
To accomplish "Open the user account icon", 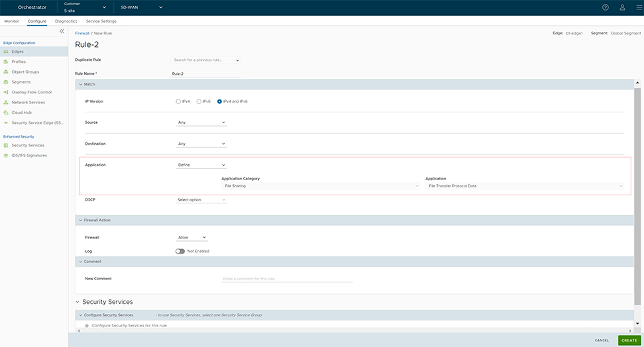I will [x=622, y=7].
